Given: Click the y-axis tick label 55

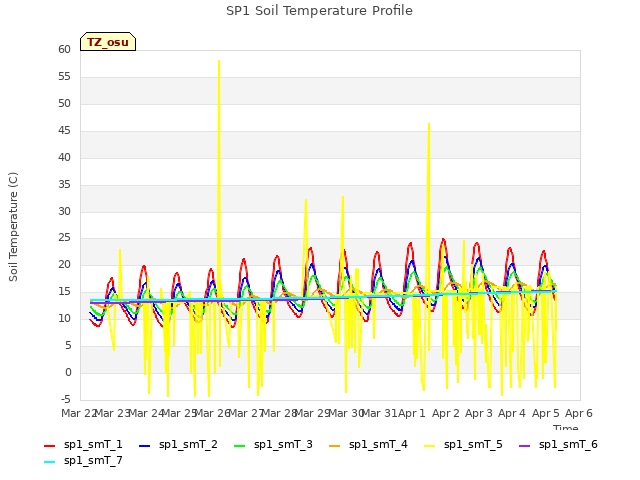Looking at the screenshot, I should [64, 76].
